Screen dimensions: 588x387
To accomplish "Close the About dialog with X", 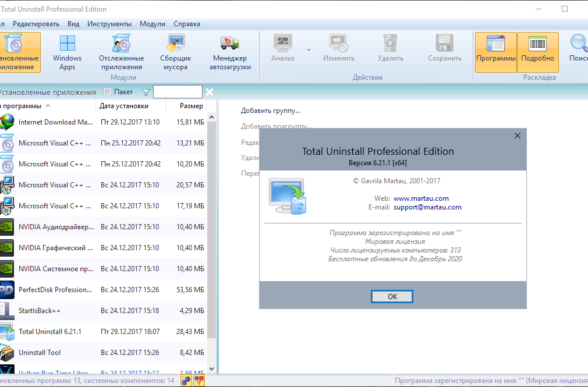I will [x=518, y=136].
